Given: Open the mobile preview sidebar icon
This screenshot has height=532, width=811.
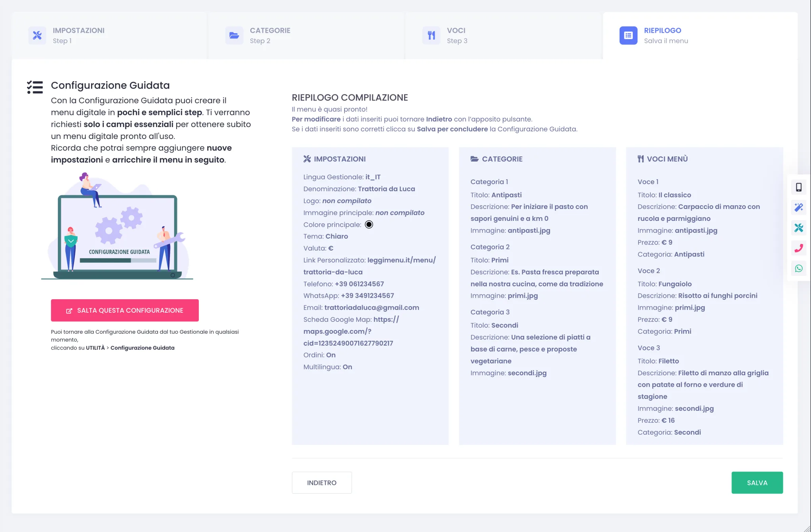Looking at the screenshot, I should pyautogui.click(x=799, y=187).
